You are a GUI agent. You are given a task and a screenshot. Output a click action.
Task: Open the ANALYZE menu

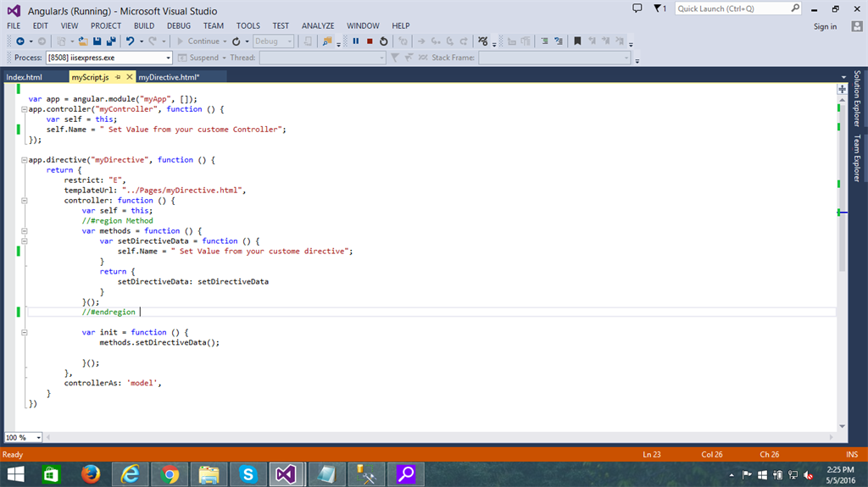click(318, 26)
